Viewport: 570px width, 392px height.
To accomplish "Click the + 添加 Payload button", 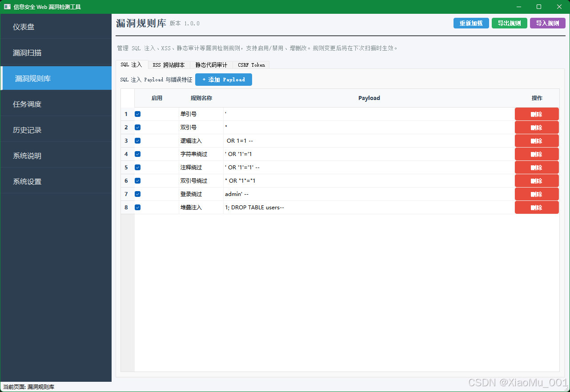I will point(224,80).
